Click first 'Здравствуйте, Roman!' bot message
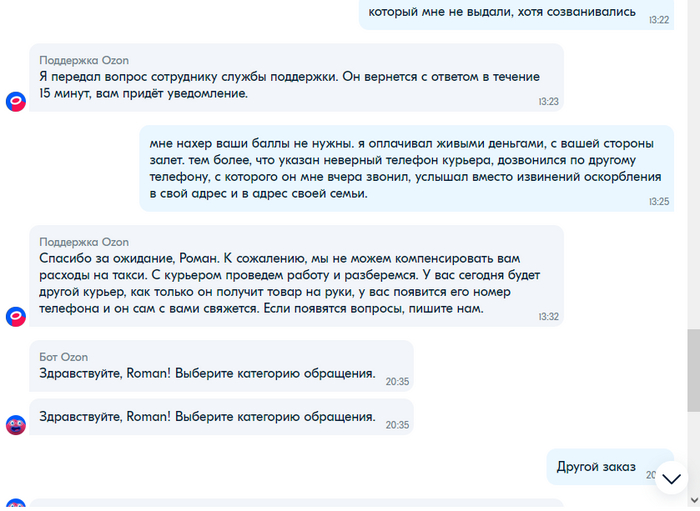 (x=221, y=366)
